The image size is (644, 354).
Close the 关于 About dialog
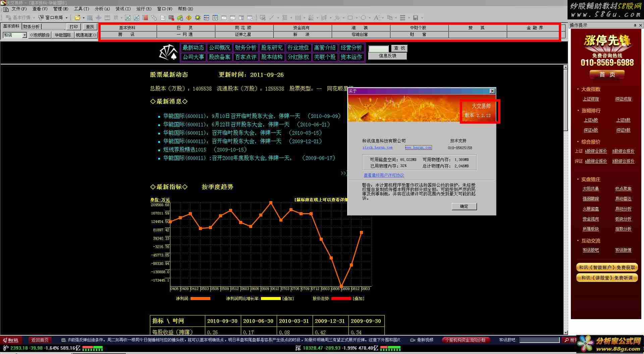click(x=492, y=91)
